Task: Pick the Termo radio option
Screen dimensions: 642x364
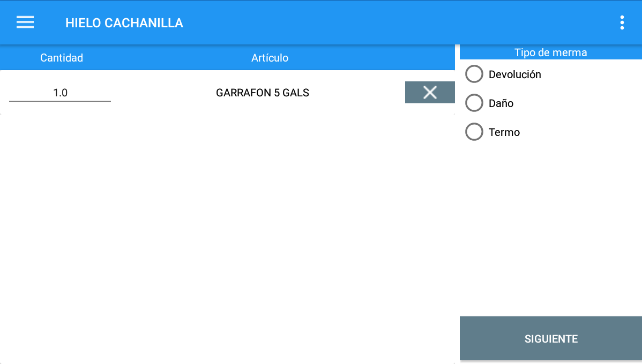Action: [474, 132]
